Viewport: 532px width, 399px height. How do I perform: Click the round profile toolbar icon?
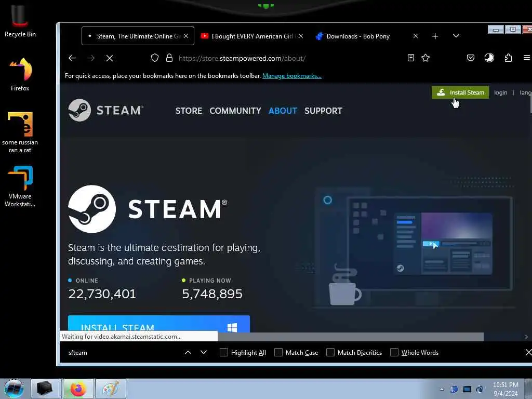[x=489, y=58]
